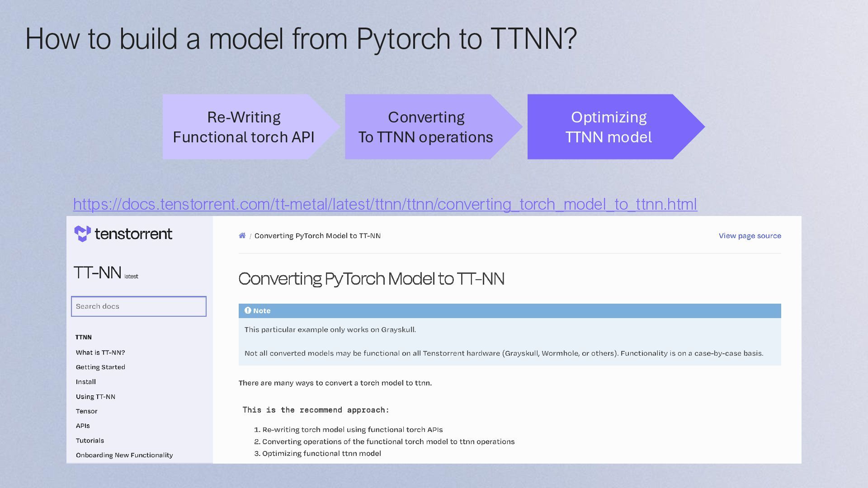
Task: Go to Using TT-NN page
Action: (x=95, y=397)
